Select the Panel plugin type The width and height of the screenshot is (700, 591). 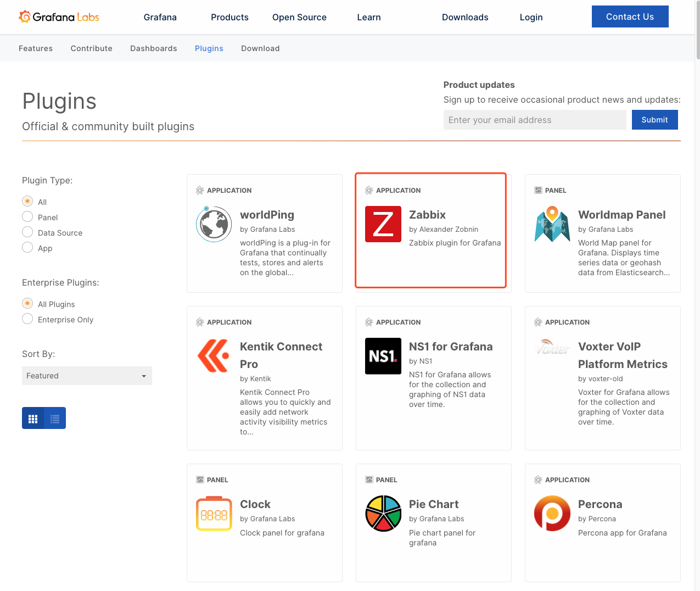(x=27, y=217)
